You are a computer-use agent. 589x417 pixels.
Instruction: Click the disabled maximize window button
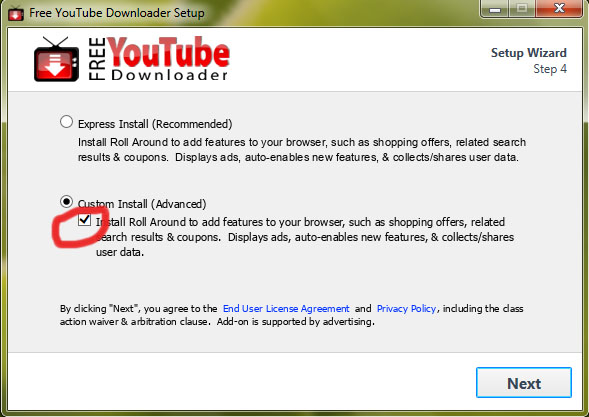[x=522, y=8]
